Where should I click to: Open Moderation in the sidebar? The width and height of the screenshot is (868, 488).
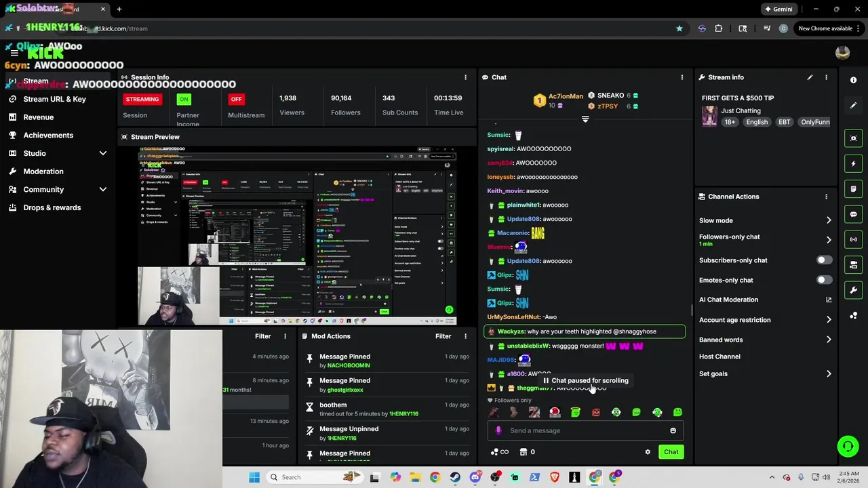click(x=43, y=171)
